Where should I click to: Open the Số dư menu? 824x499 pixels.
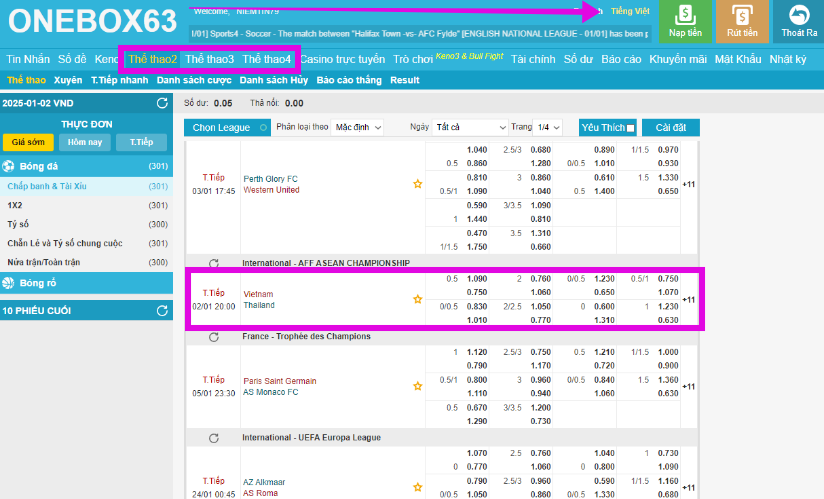click(x=578, y=59)
